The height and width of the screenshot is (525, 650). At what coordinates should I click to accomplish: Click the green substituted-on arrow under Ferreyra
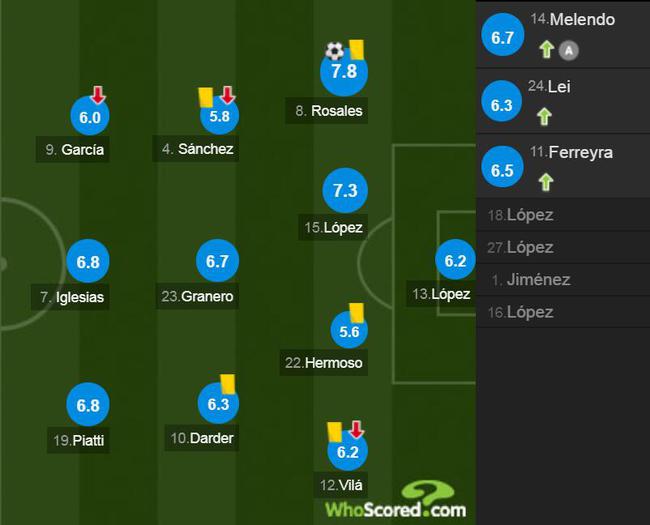546,181
